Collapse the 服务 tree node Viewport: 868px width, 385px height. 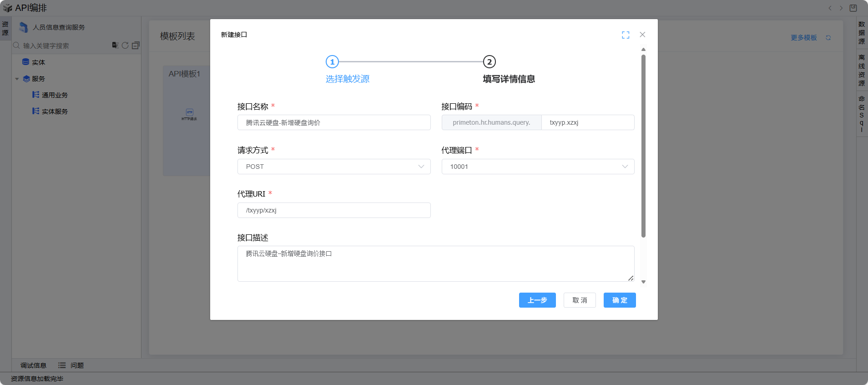pos(17,79)
